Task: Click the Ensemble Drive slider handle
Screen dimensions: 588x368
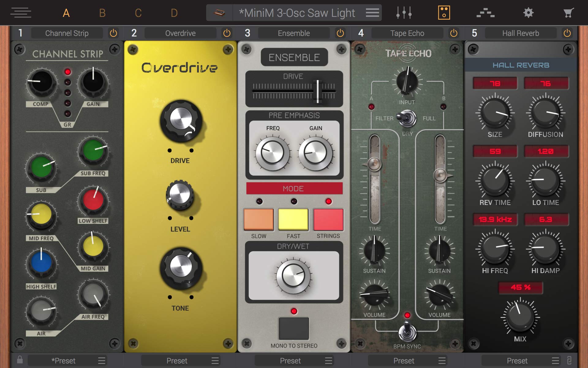Action: (318, 91)
